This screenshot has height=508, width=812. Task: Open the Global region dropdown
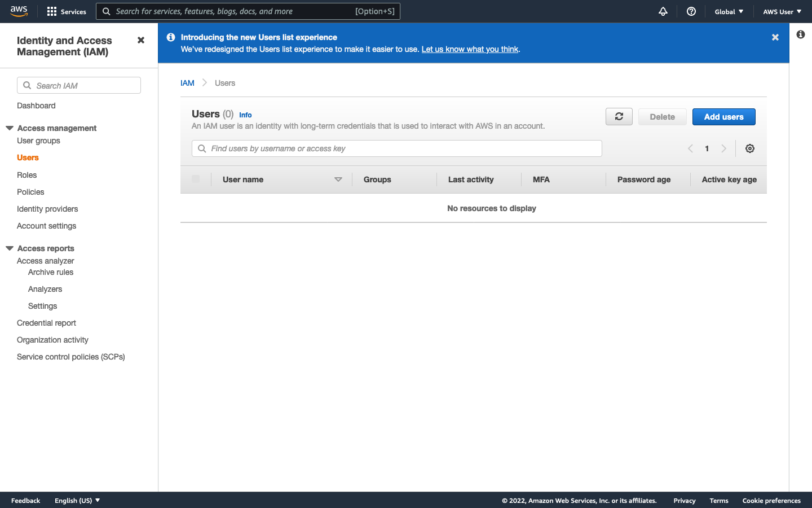click(729, 11)
